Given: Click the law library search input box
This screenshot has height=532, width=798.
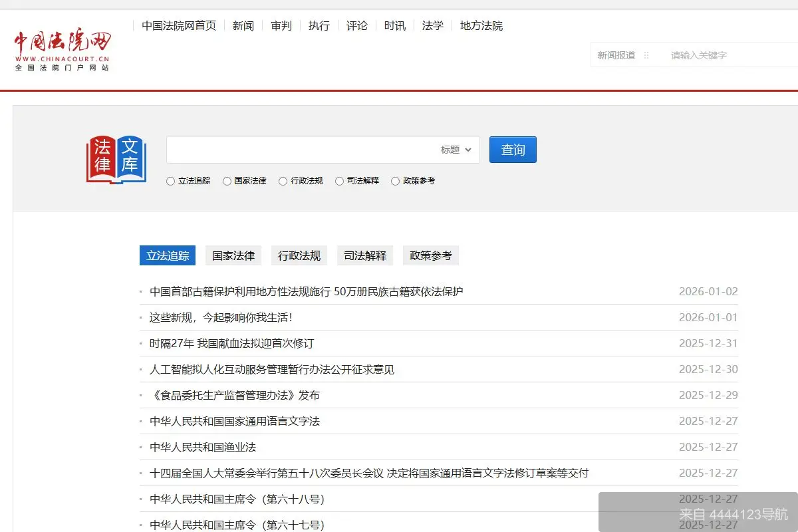Looking at the screenshot, I should pos(299,150).
